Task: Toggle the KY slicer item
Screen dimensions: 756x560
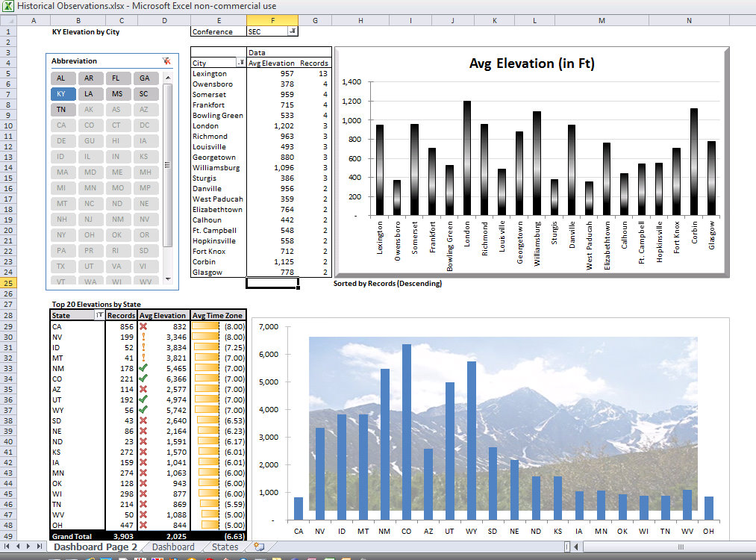Action: (x=61, y=94)
